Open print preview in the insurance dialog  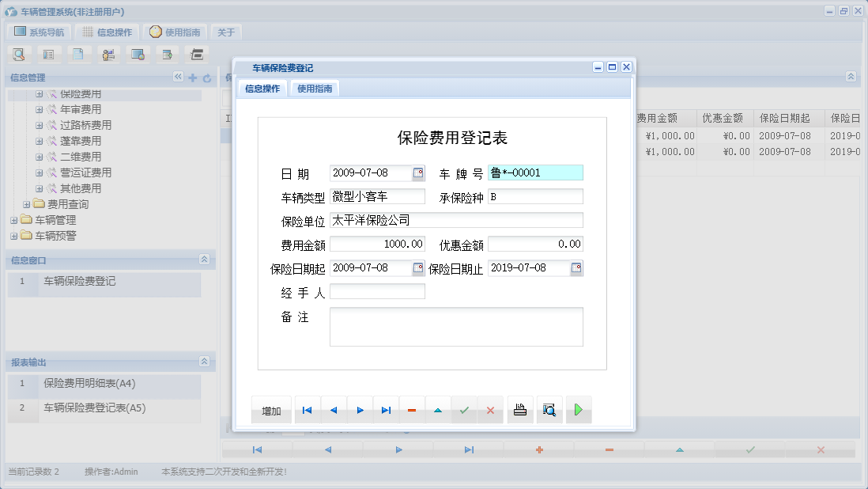point(549,410)
